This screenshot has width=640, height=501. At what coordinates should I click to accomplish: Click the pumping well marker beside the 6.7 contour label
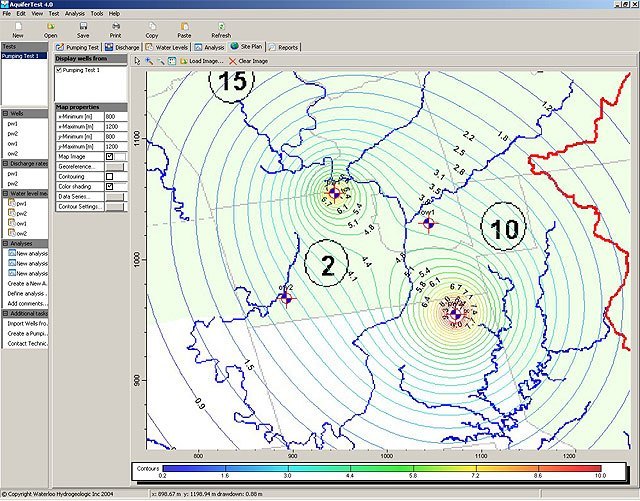click(x=334, y=193)
